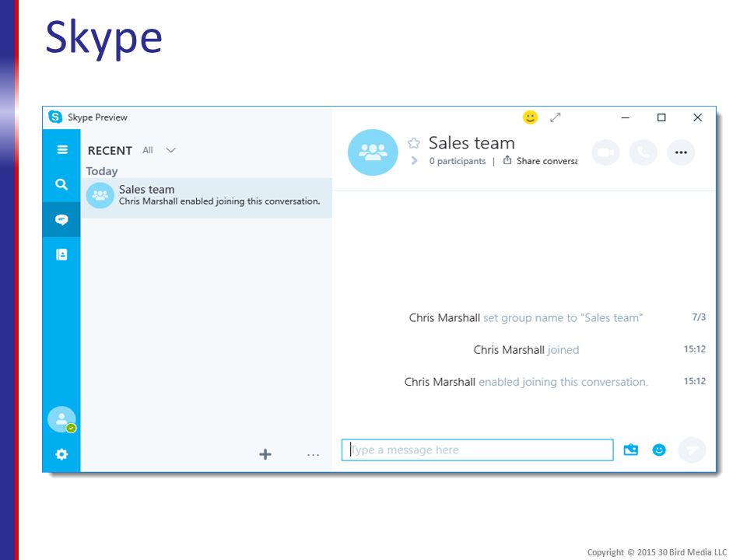Click 0 participants text

click(x=458, y=161)
